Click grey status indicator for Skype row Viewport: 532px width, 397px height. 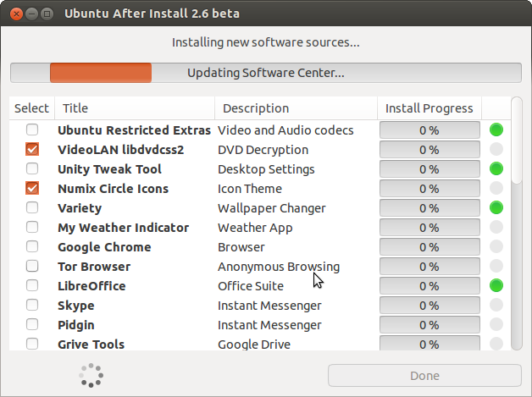pyautogui.click(x=496, y=305)
